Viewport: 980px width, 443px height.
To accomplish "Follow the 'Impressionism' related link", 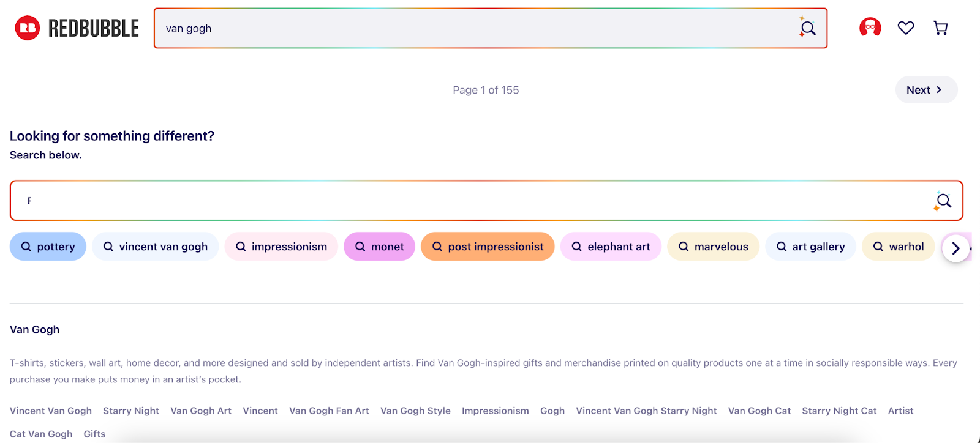I will (x=496, y=411).
